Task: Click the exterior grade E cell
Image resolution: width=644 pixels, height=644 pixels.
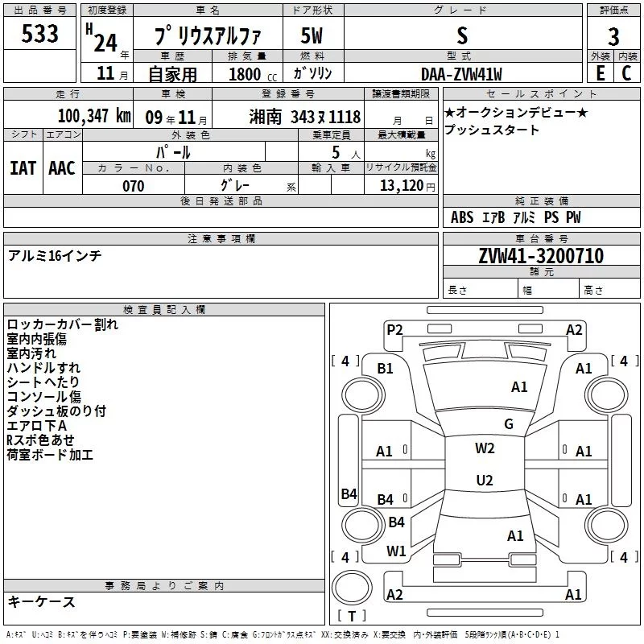Action: pos(601,73)
